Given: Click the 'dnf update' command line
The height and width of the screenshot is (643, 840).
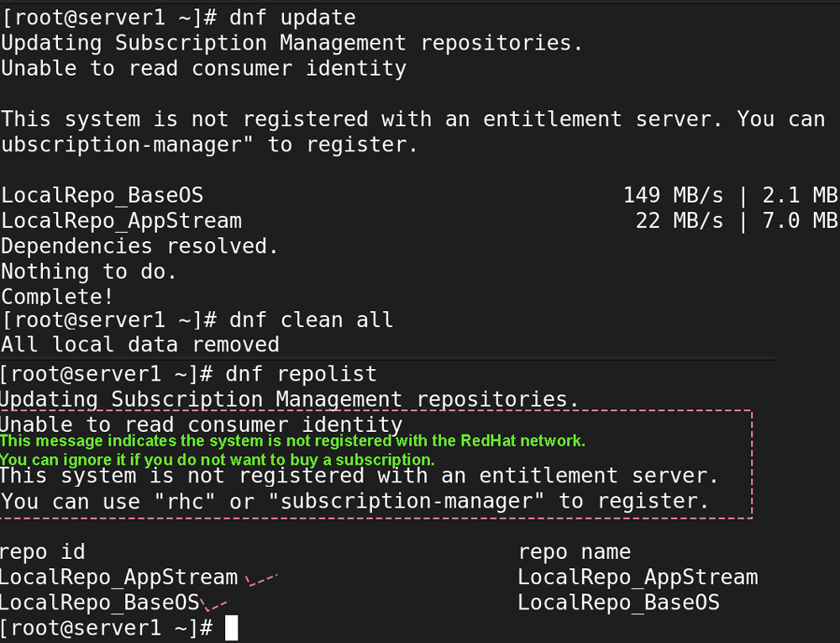Looking at the screenshot, I should click(x=179, y=18).
